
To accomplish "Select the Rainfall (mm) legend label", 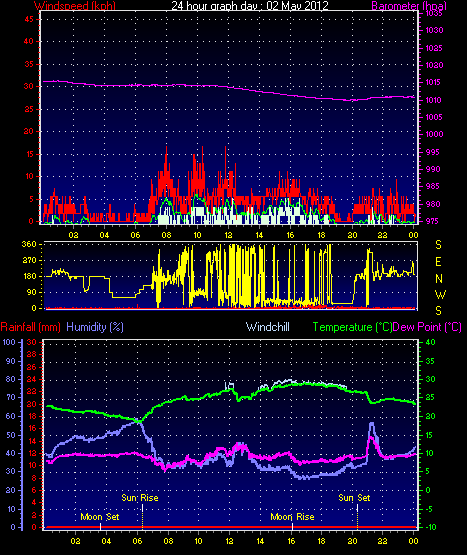I will point(30,327).
